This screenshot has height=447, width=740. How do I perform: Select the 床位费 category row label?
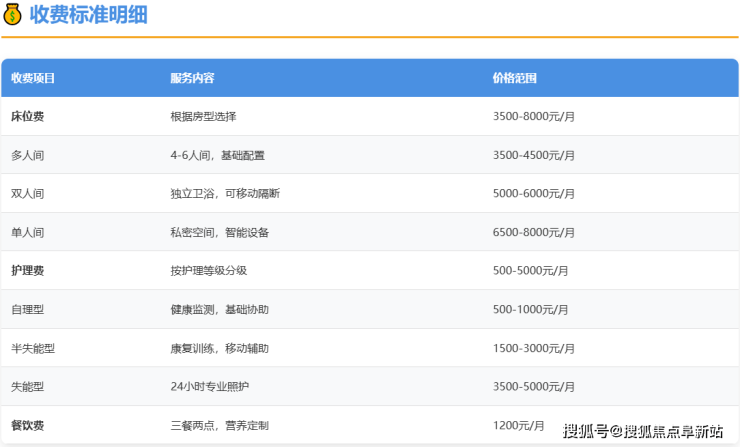click(27, 116)
